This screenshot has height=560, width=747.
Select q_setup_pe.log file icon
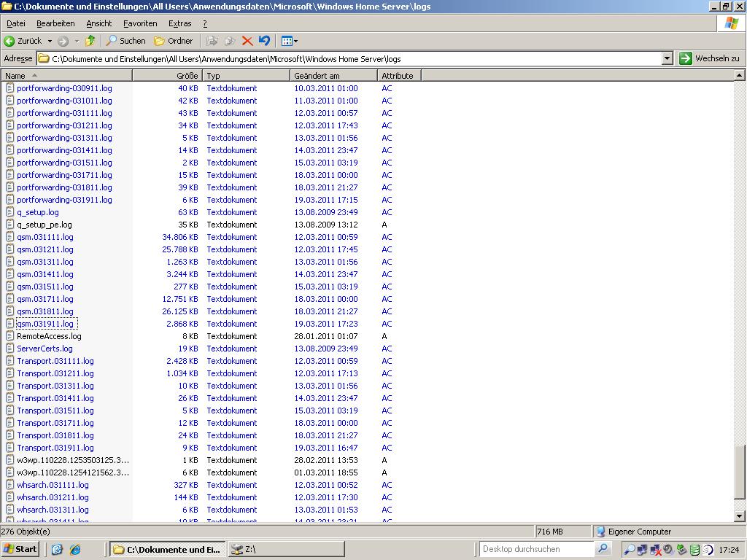10,225
